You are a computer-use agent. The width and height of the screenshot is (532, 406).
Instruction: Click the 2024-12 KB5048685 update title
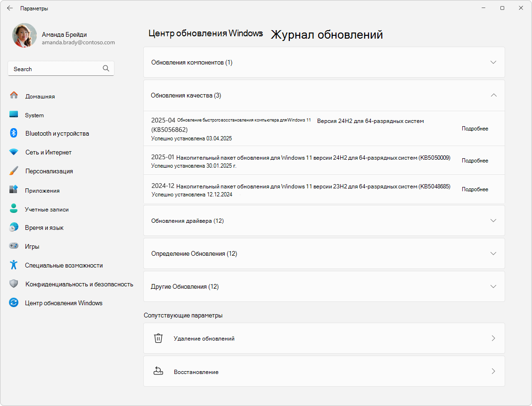301,186
